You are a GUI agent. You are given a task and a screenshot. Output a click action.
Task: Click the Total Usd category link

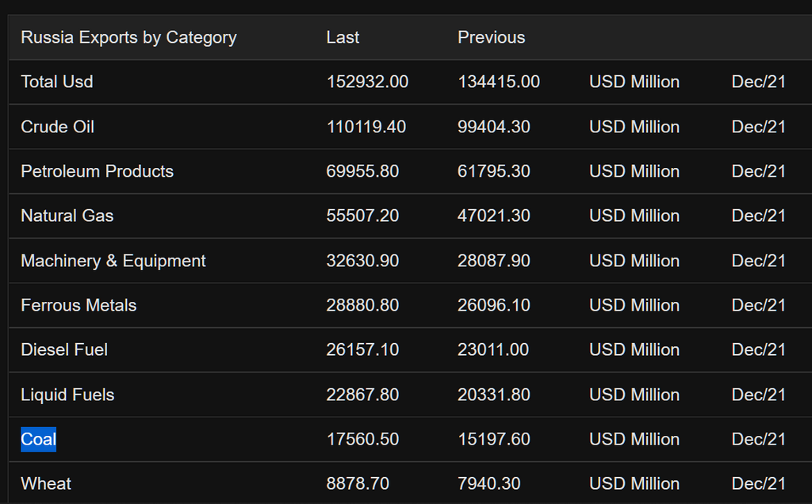point(57,82)
